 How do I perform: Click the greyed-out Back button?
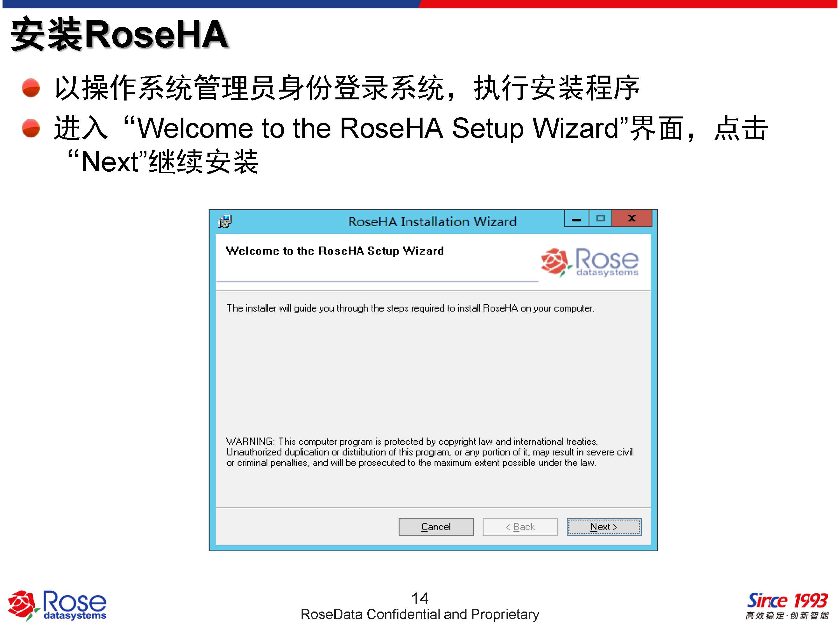click(520, 527)
